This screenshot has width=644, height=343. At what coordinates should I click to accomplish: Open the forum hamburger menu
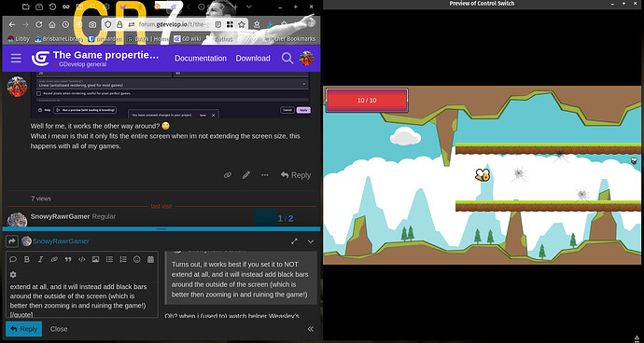(x=16, y=59)
